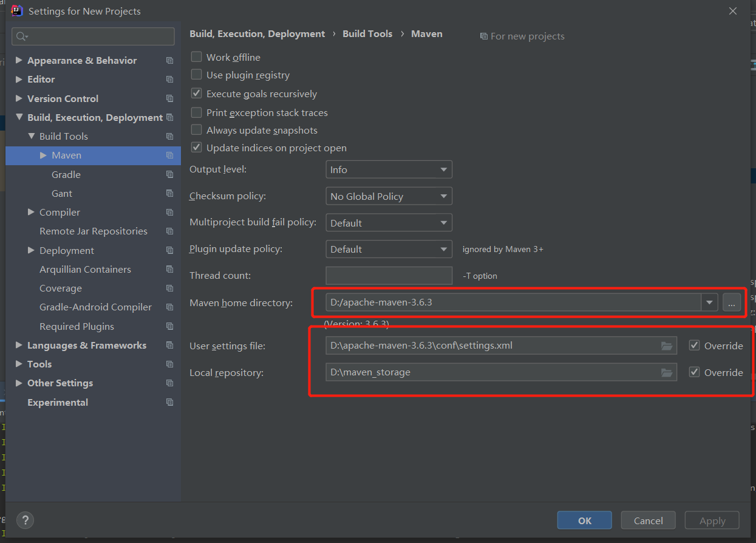The image size is (756, 543).
Task: Open the Output level dropdown
Action: [x=389, y=169]
